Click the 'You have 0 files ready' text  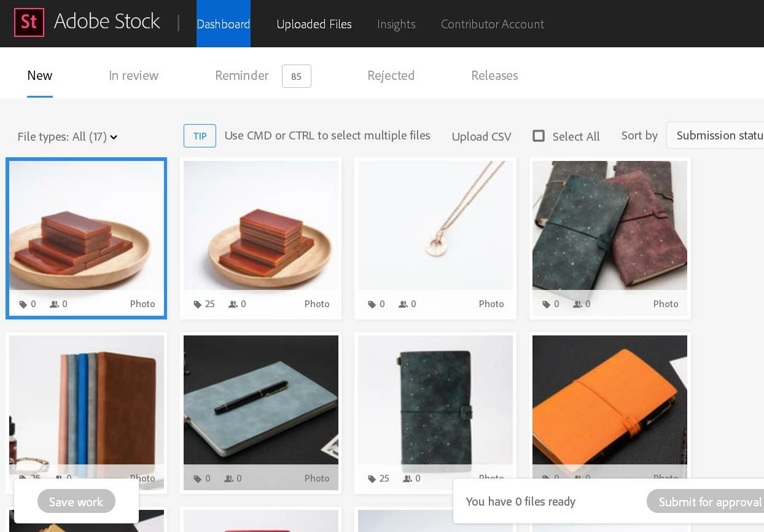coord(521,502)
